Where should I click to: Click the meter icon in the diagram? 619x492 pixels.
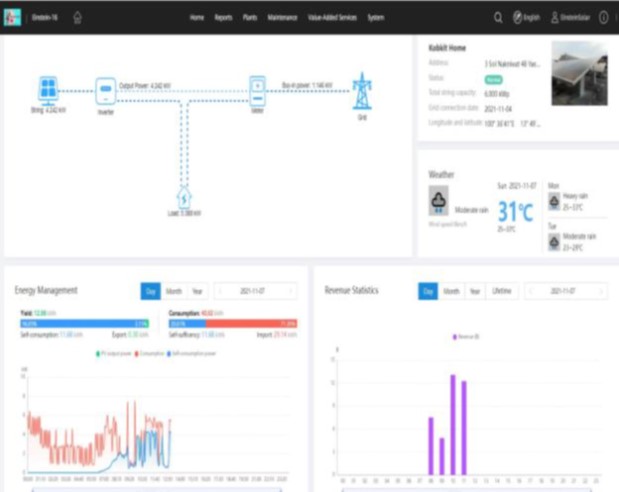[257, 89]
